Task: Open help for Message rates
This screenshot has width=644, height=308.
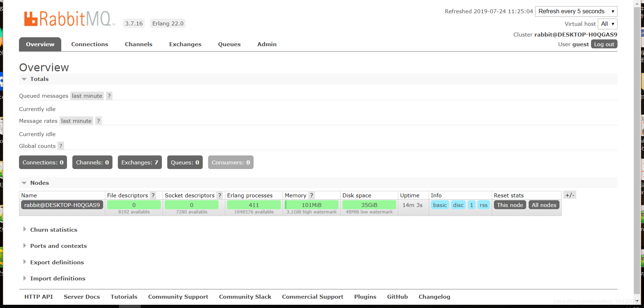Action: pyautogui.click(x=98, y=121)
